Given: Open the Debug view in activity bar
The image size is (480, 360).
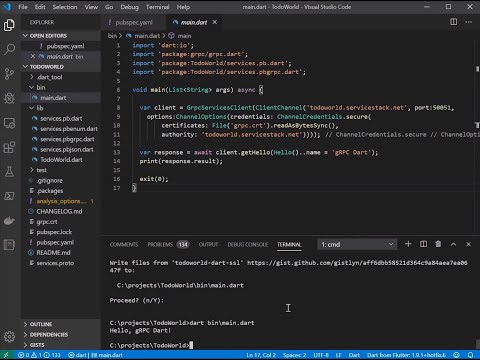Looking at the screenshot, I should (x=9, y=98).
